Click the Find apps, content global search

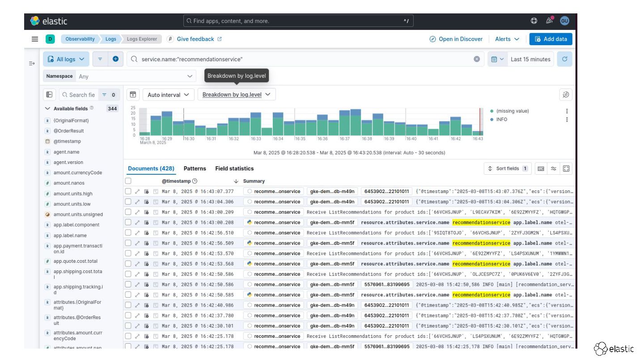pyautogui.click(x=298, y=21)
